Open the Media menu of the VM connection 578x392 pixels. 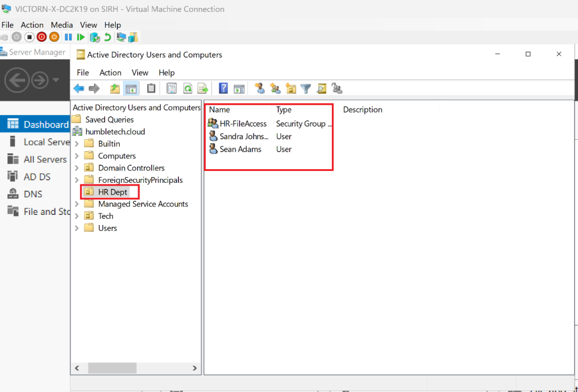tap(62, 25)
